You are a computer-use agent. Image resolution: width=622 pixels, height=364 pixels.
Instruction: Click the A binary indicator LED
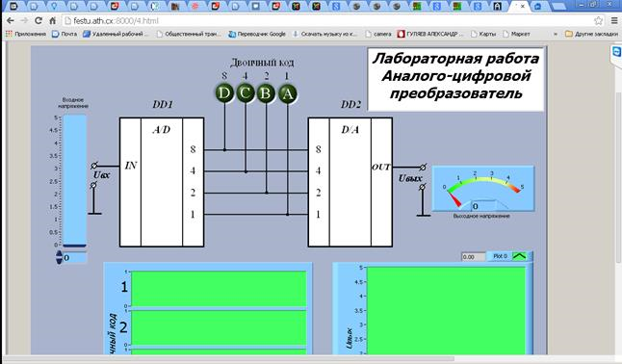point(287,93)
